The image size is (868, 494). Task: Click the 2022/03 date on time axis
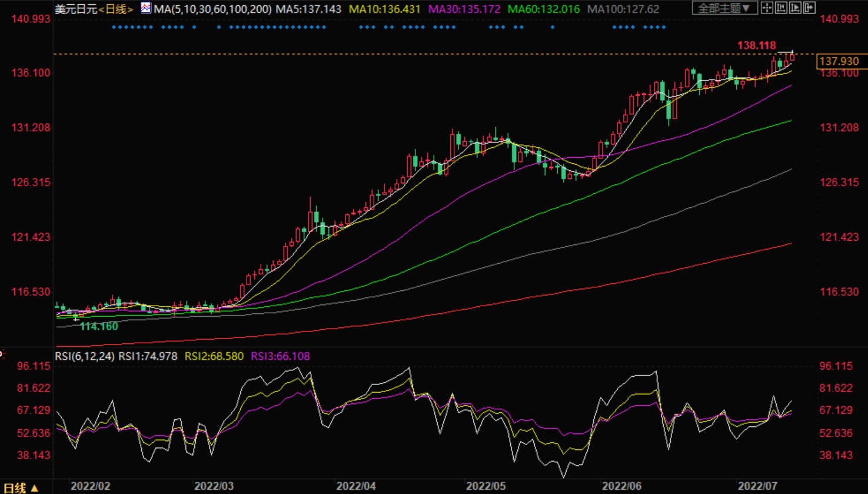coord(214,486)
